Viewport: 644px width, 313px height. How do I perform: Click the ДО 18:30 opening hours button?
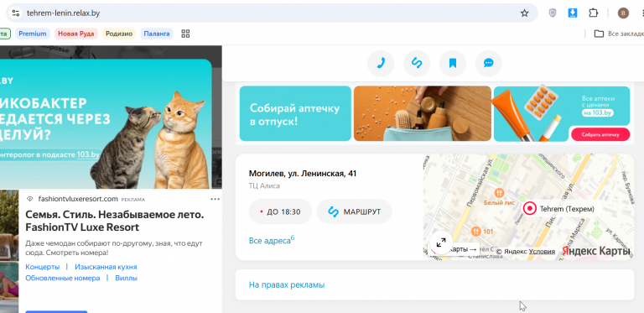click(280, 212)
